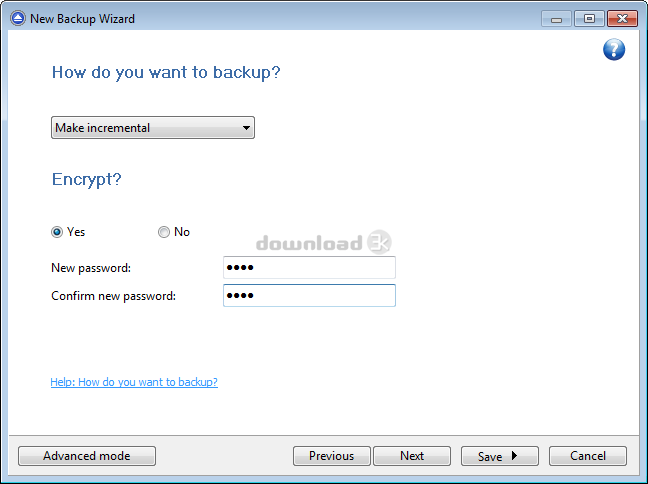Click the Save button
The width and height of the screenshot is (648, 484).
click(500, 456)
